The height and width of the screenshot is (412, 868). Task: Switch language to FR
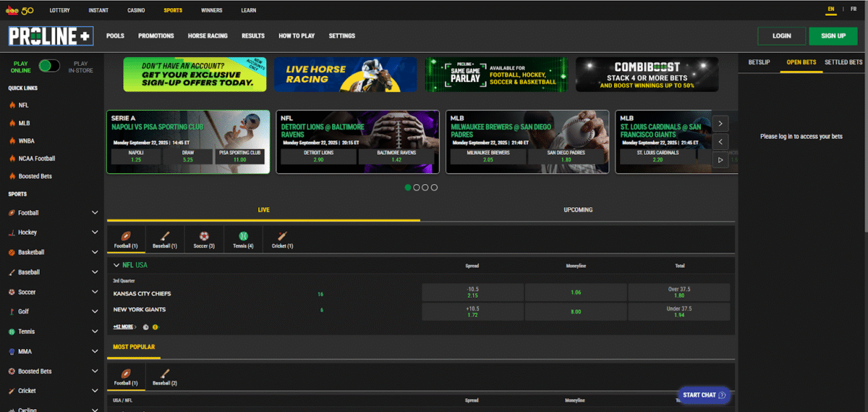point(854,9)
